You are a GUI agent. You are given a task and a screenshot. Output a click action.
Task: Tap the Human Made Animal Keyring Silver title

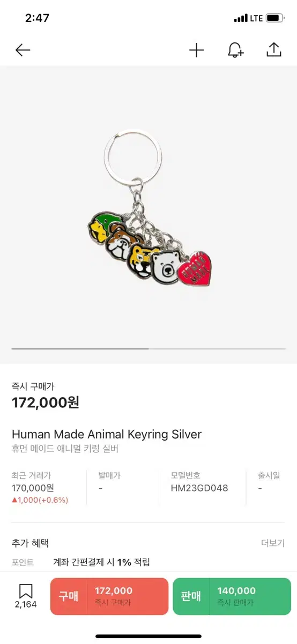point(107,434)
